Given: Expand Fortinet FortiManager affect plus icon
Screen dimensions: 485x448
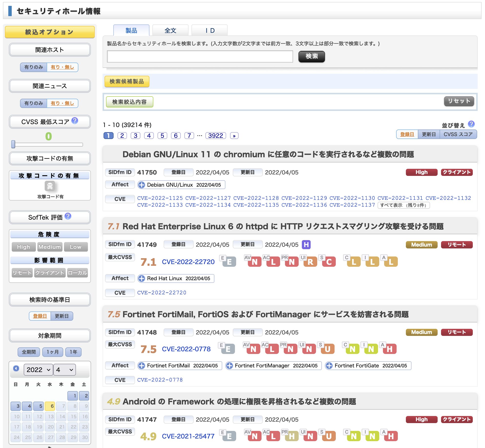Looking at the screenshot, I should coord(229,366).
